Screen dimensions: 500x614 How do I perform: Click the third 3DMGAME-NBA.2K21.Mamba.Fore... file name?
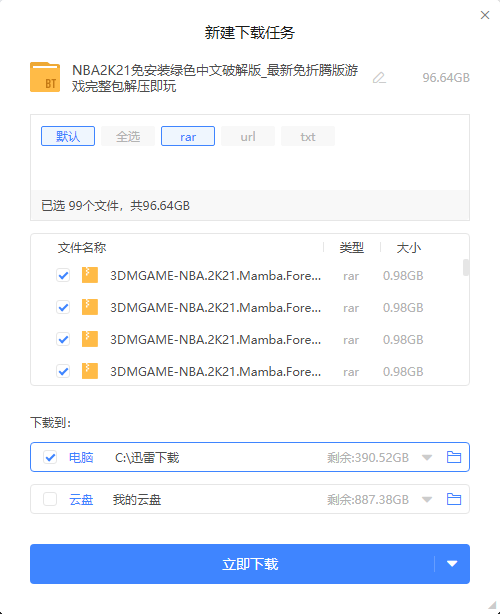click(x=215, y=340)
